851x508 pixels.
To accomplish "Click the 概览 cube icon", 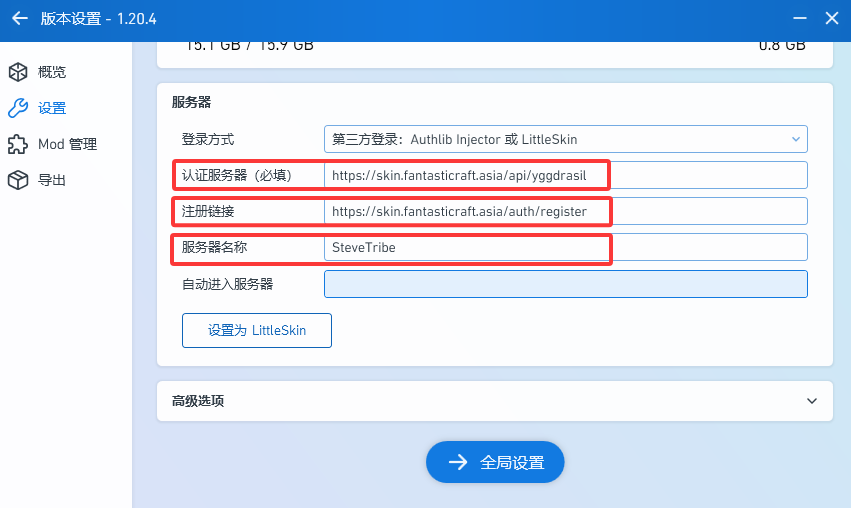I will point(17,72).
